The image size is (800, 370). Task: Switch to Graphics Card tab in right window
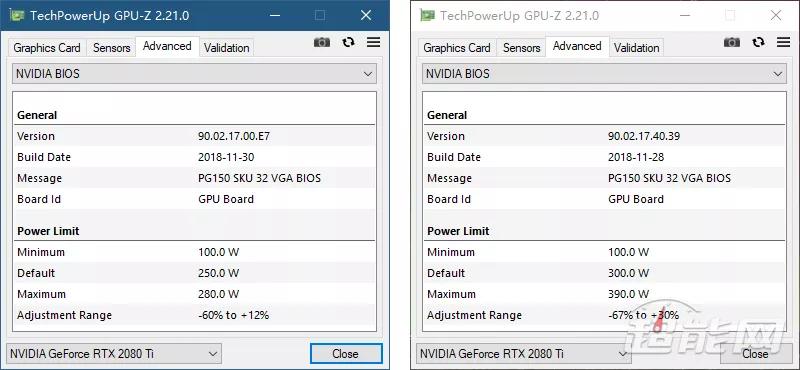457,48
